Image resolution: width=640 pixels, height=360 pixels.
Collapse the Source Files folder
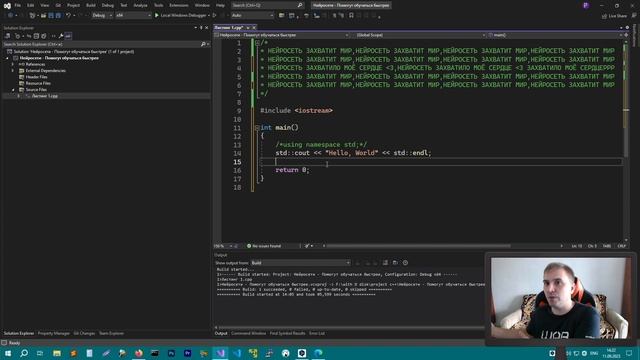(x=13, y=89)
